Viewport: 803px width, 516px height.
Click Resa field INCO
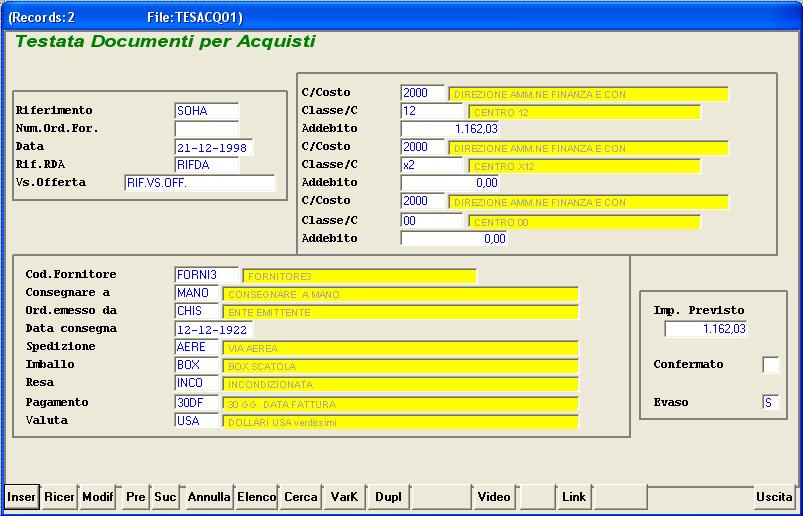pyautogui.click(x=197, y=383)
